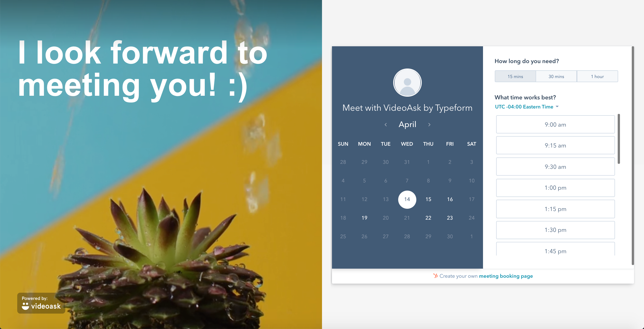This screenshot has height=329, width=644.
Task: Select April 15 on the calendar
Action: 428,199
